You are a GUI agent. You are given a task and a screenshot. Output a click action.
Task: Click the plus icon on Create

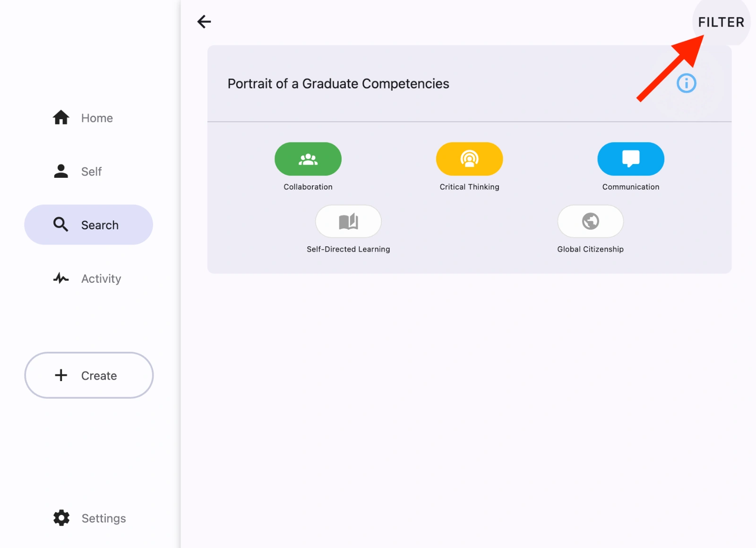tap(61, 375)
